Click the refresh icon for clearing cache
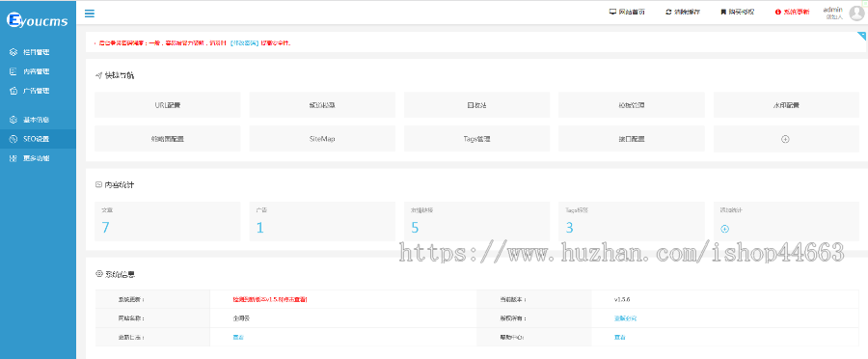The image size is (868, 359). [x=668, y=12]
